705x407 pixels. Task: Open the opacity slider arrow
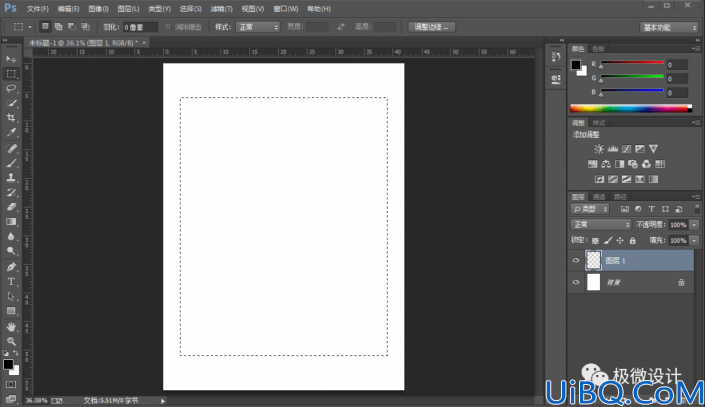pyautogui.click(x=694, y=225)
